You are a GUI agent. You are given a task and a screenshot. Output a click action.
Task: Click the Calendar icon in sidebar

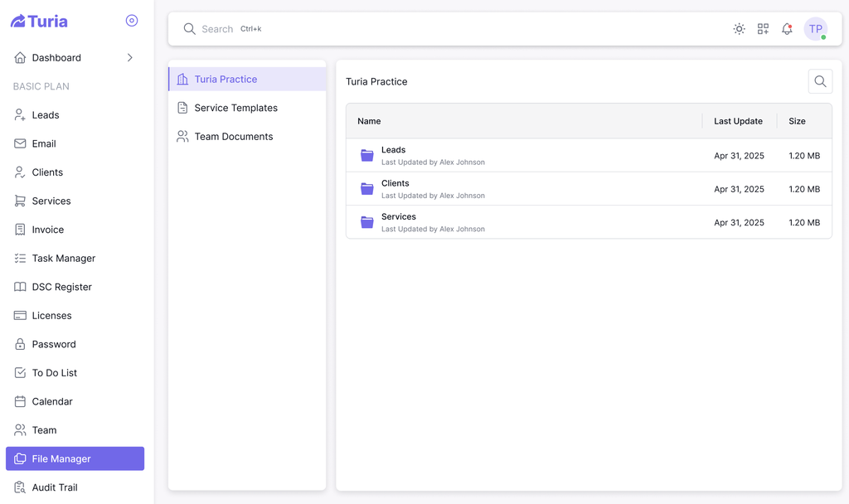point(20,402)
